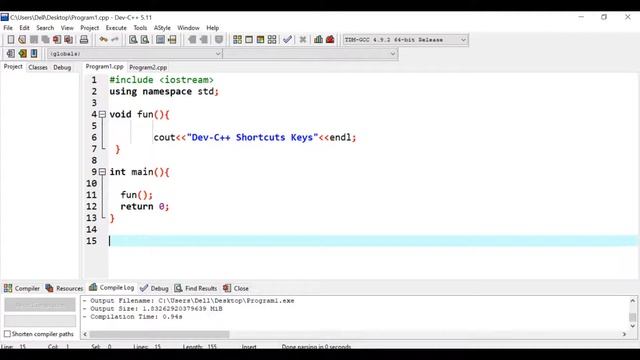
Task: Toggle the Shorten compiler paths checkbox
Action: [7, 334]
